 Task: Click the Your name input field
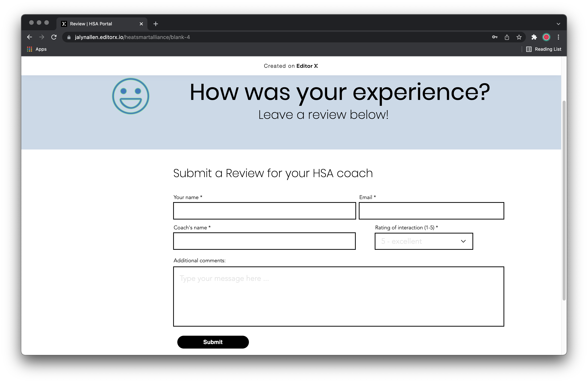tap(264, 211)
